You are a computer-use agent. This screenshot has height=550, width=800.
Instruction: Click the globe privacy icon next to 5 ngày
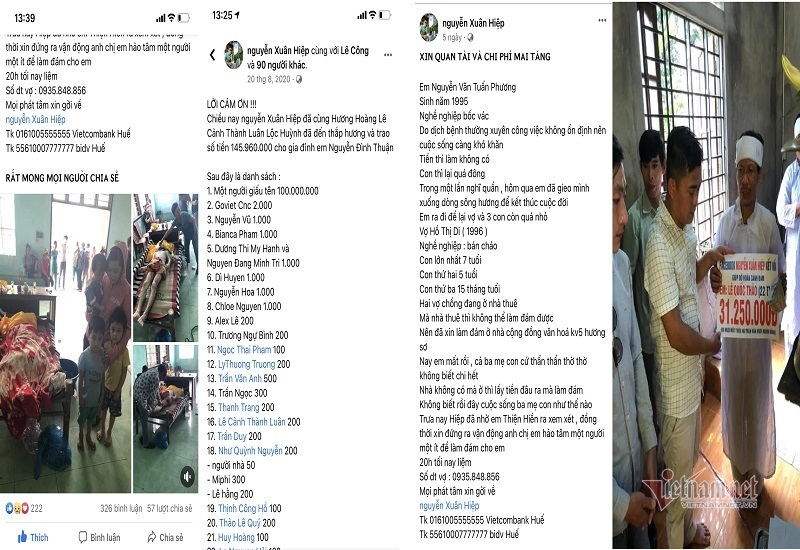click(470, 37)
